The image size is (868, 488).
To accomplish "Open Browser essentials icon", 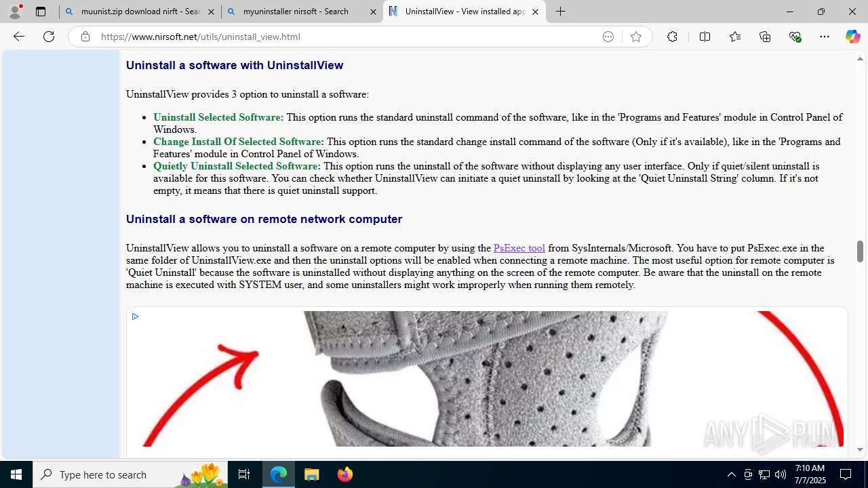I will (795, 37).
